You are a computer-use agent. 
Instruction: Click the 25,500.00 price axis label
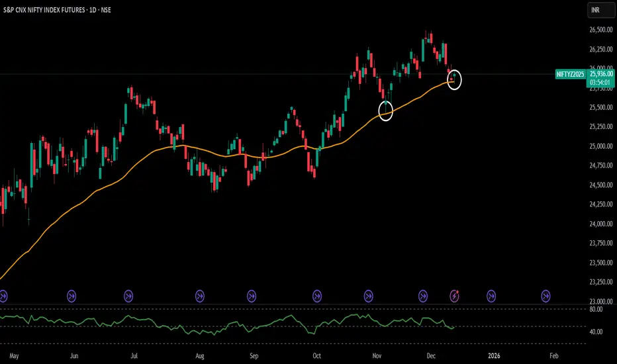click(601, 107)
